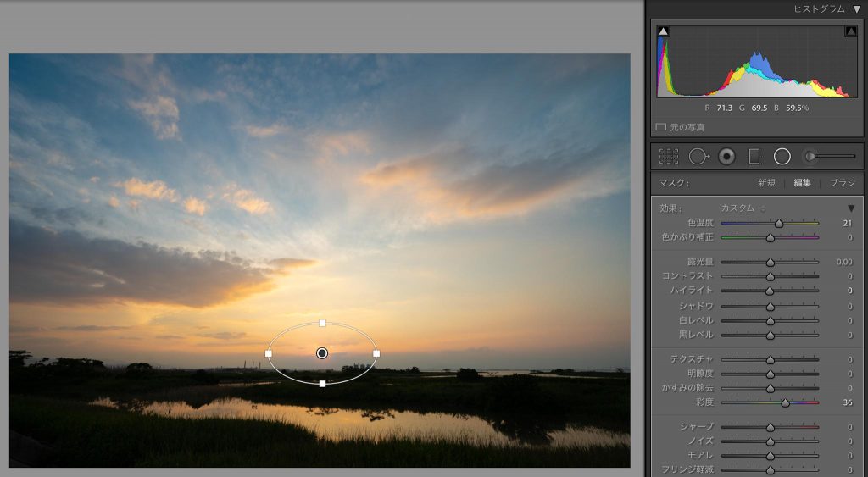Click left handle of radial filter ellipse
This screenshot has width=868, height=477.
pyautogui.click(x=269, y=353)
